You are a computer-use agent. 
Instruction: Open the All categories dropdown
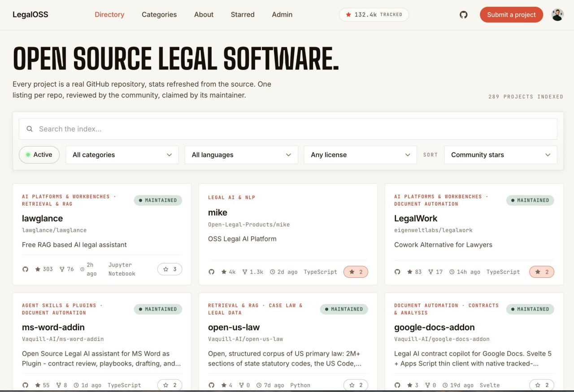[122, 155]
